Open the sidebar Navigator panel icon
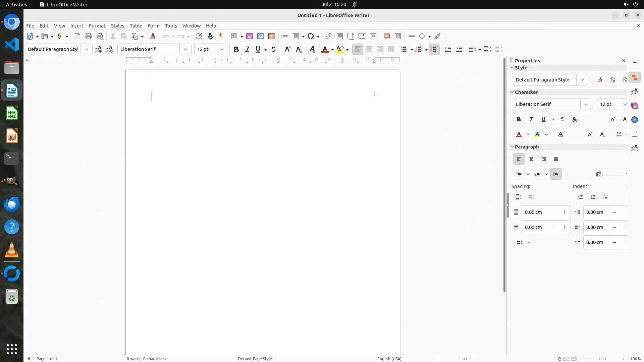 [634, 120]
